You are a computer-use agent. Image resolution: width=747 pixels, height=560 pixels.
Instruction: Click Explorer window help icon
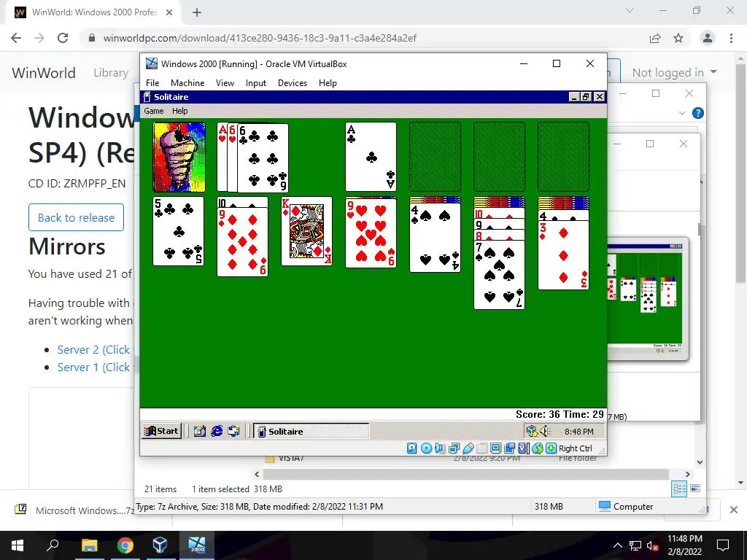(698, 113)
